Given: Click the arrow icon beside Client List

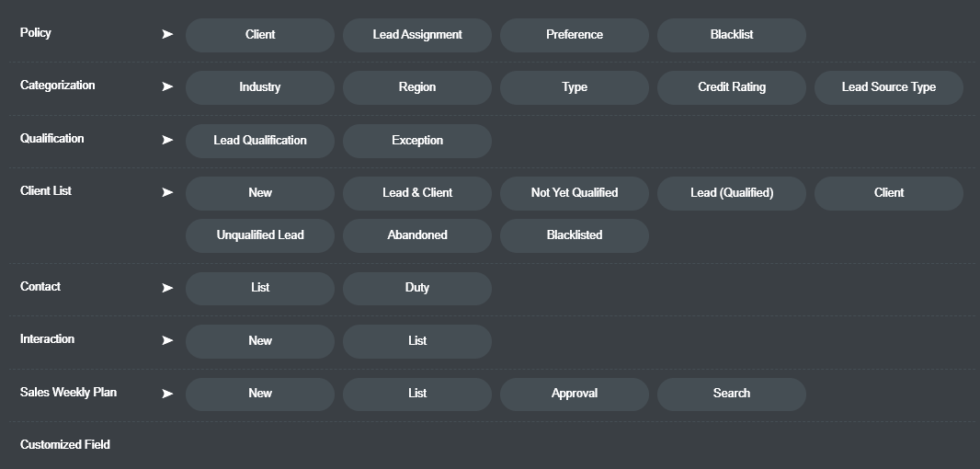Looking at the screenshot, I should (167, 192).
